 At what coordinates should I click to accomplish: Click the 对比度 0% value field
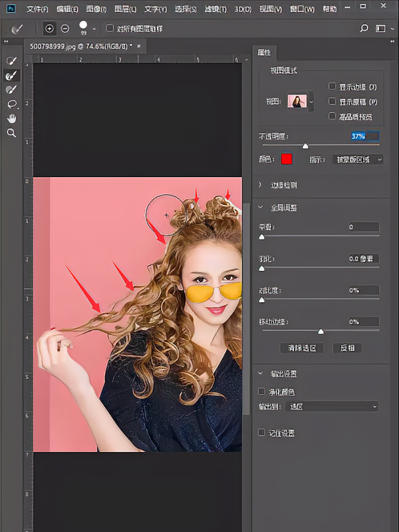[363, 290]
